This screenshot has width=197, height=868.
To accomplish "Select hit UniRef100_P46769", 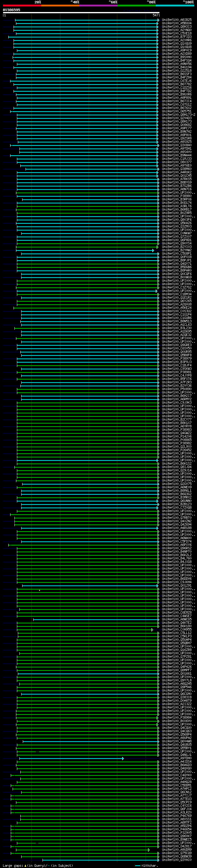I will (x=176, y=816).
